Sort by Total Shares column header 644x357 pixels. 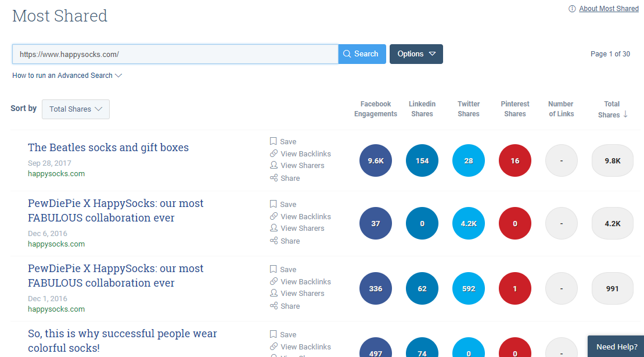point(612,109)
